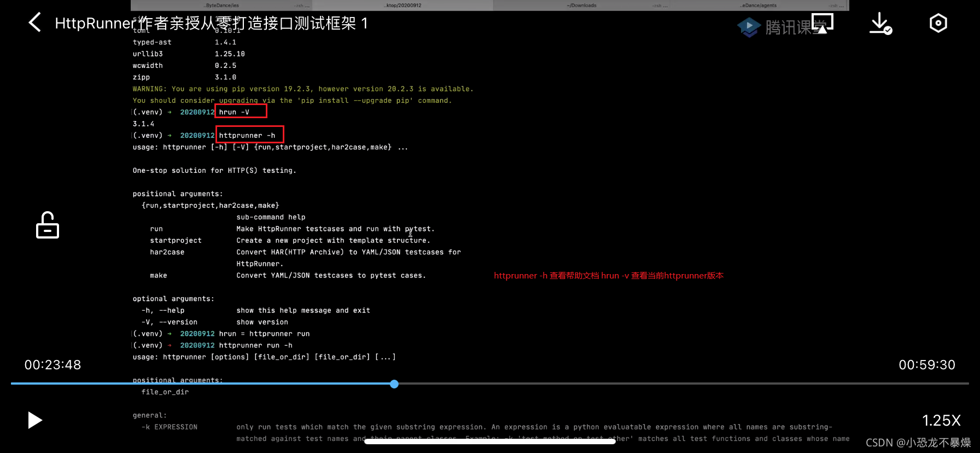Click the 'wcwidth 0.2.5' package row
The image size is (980, 453).
(184, 66)
